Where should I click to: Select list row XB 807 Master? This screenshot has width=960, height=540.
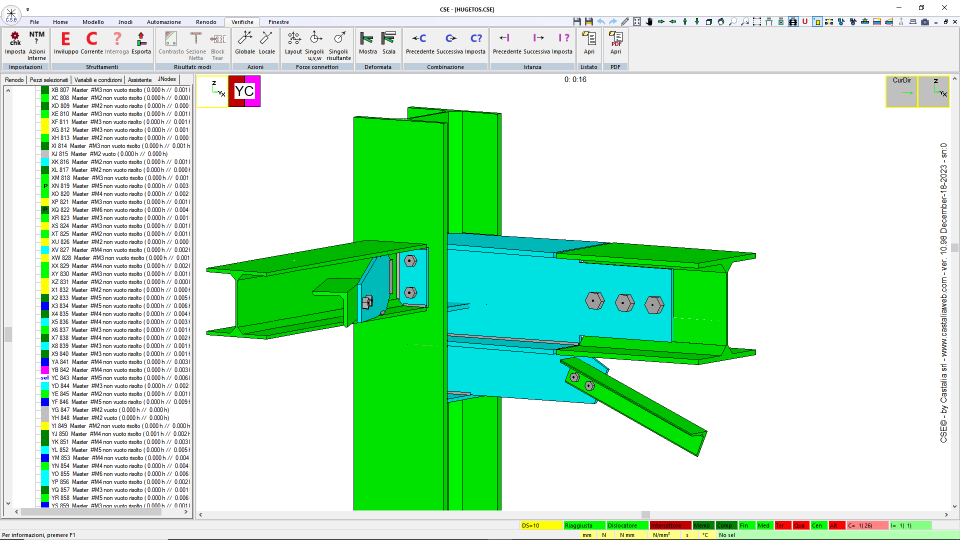pos(120,90)
